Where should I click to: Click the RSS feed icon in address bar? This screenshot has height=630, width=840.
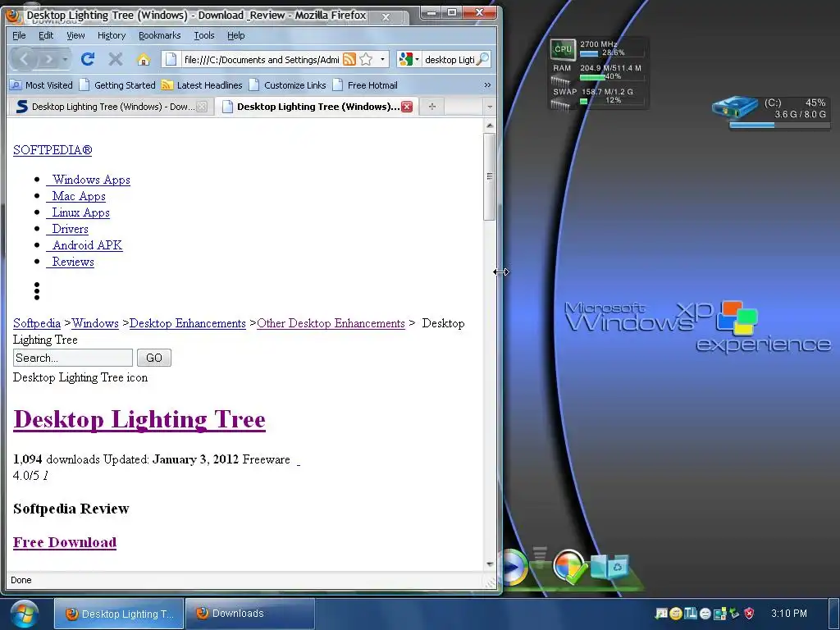349,59
